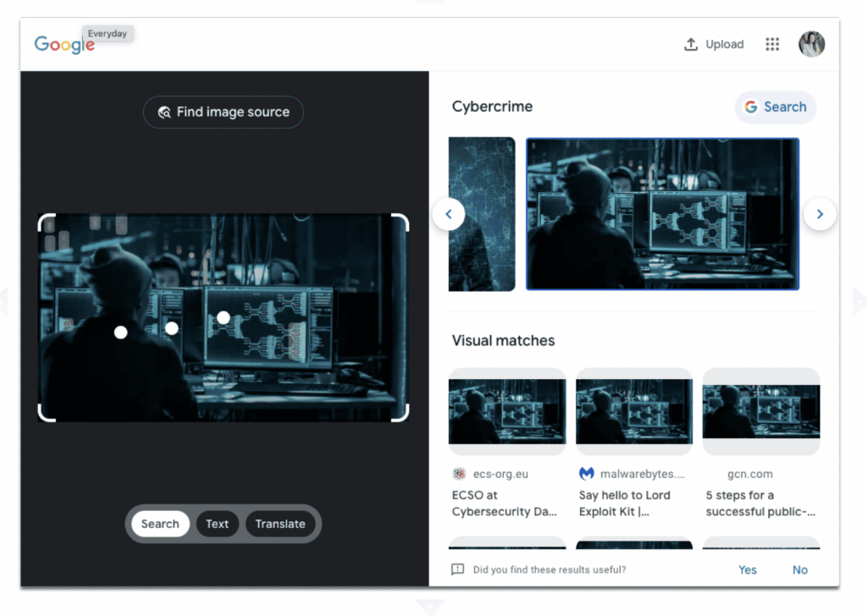Click the Search button next to Cybercrime
The height and width of the screenshot is (616, 867).
776,107
